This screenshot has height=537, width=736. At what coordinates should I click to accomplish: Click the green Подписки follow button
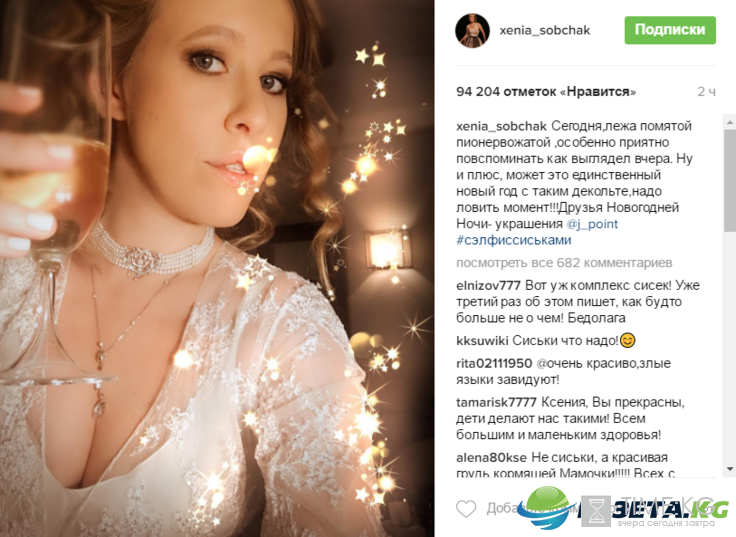(670, 30)
